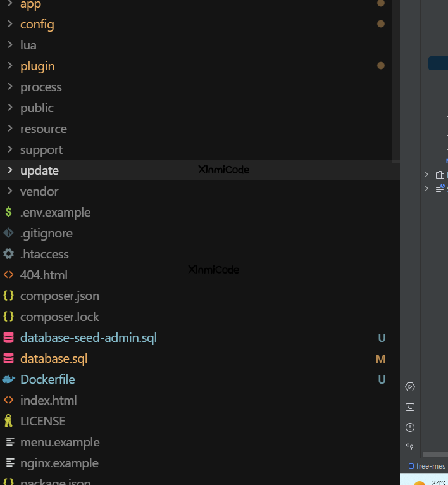Screen dimensions: 448x485
Task: Click the database.sql database icon
Action: [x=8, y=358]
